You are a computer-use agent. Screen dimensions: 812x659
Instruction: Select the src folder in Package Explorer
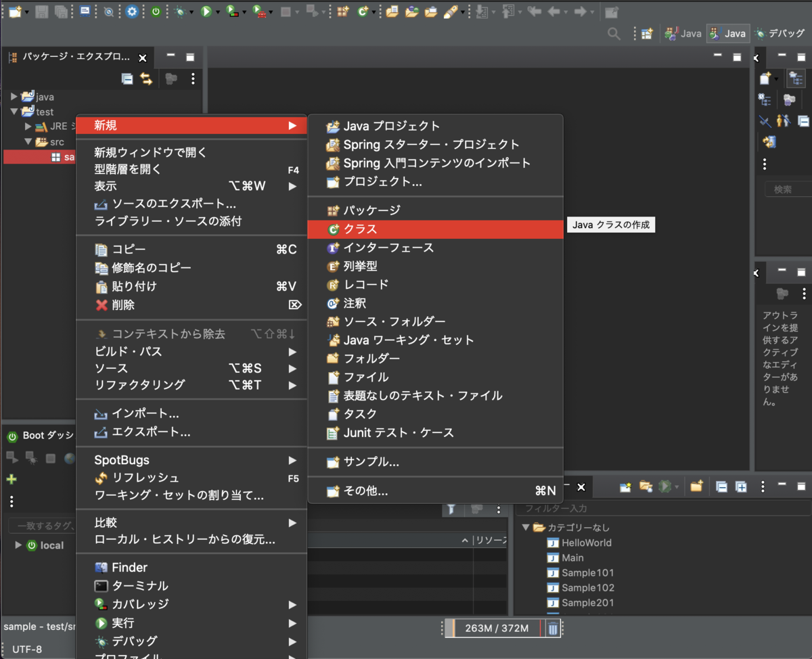click(57, 142)
